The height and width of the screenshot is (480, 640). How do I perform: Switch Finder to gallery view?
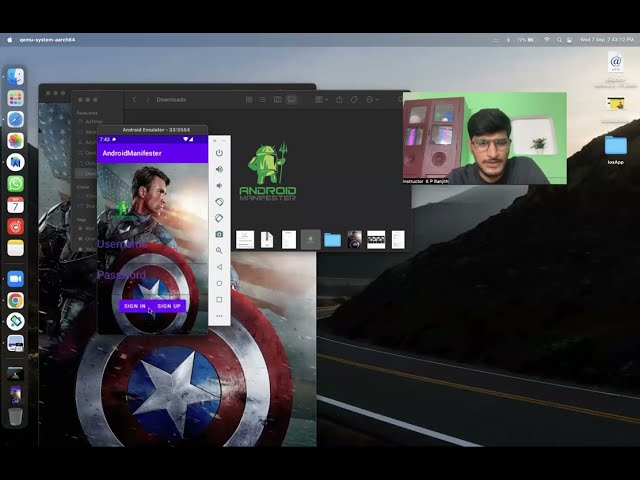tap(291, 100)
